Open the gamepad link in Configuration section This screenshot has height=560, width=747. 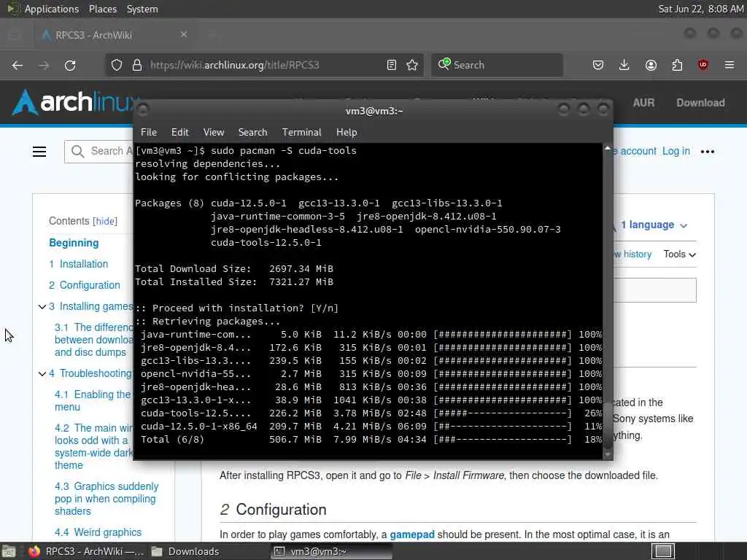412,534
